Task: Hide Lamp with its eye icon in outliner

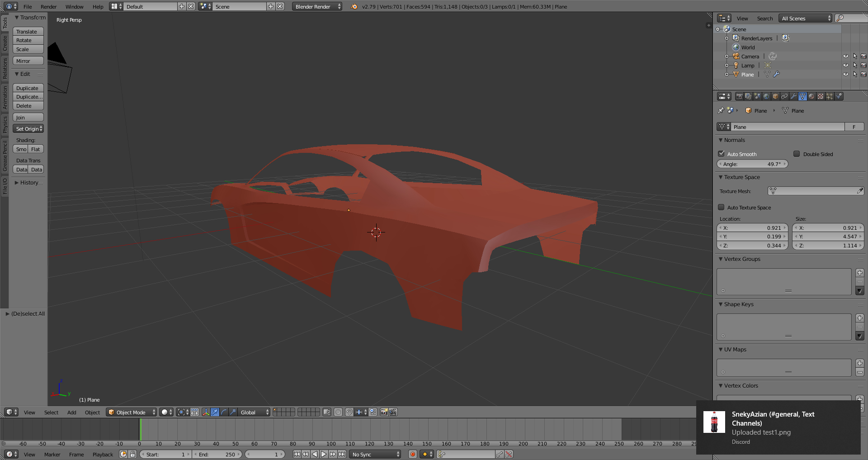Action: pyautogui.click(x=846, y=65)
